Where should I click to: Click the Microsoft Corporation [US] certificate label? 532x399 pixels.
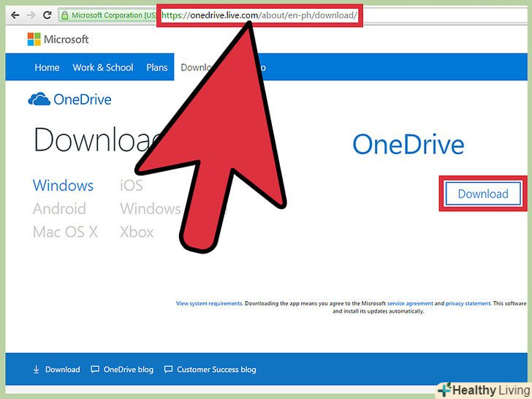point(114,15)
